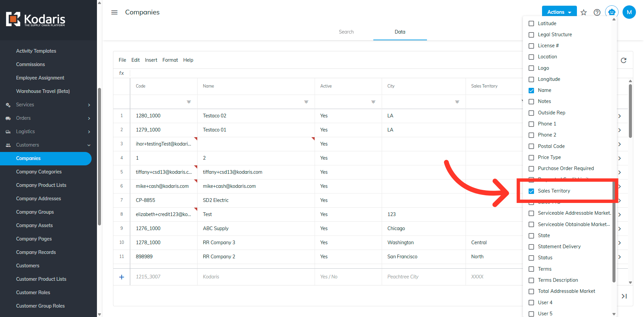Viewport: 644px width, 317px height.
Task: Open filter icon for Active column
Action: click(x=373, y=102)
